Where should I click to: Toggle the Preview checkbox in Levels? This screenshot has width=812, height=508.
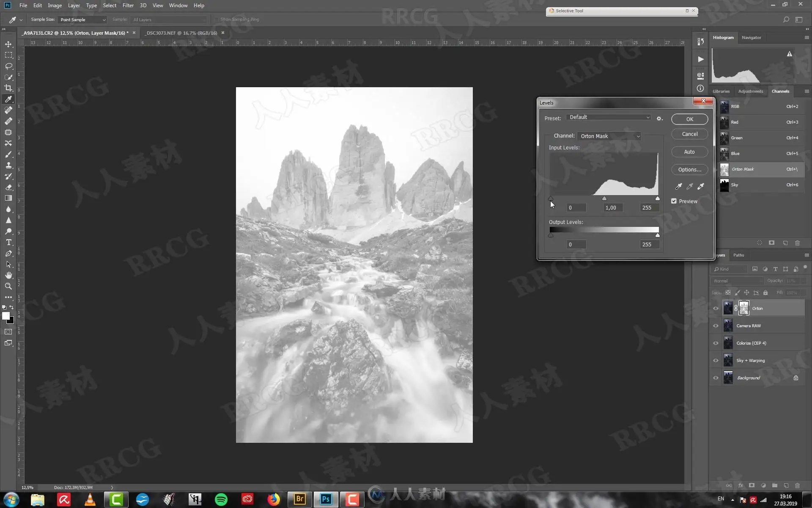(x=674, y=201)
